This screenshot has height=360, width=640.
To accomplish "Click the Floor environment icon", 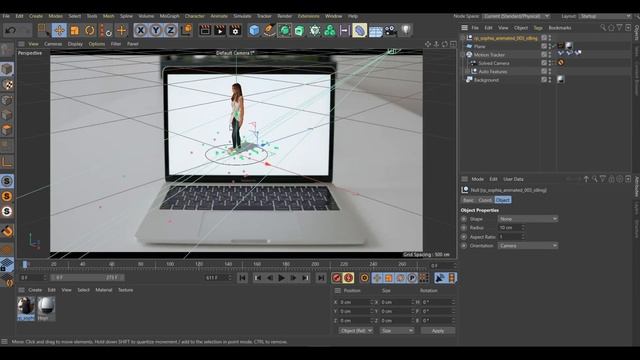I will [x=375, y=31].
